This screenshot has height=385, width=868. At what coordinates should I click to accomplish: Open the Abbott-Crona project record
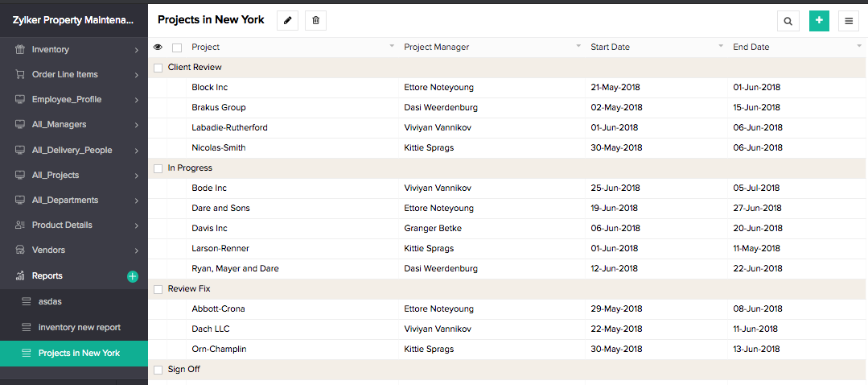click(218, 309)
